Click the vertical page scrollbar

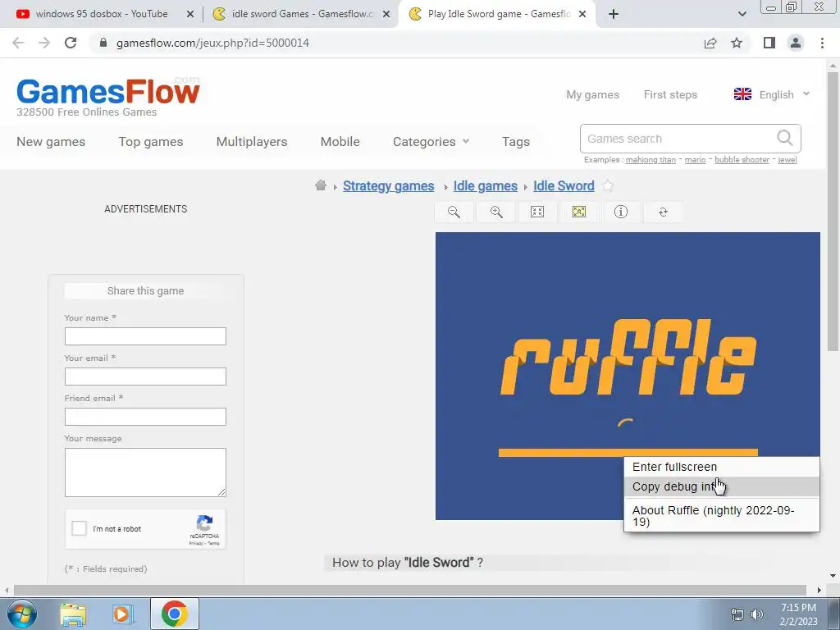point(833,212)
